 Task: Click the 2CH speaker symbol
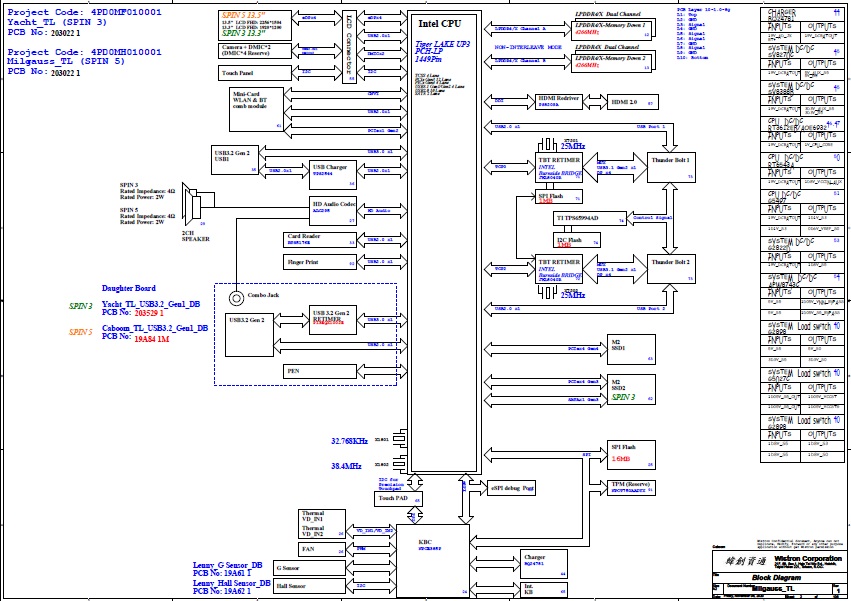tap(192, 205)
